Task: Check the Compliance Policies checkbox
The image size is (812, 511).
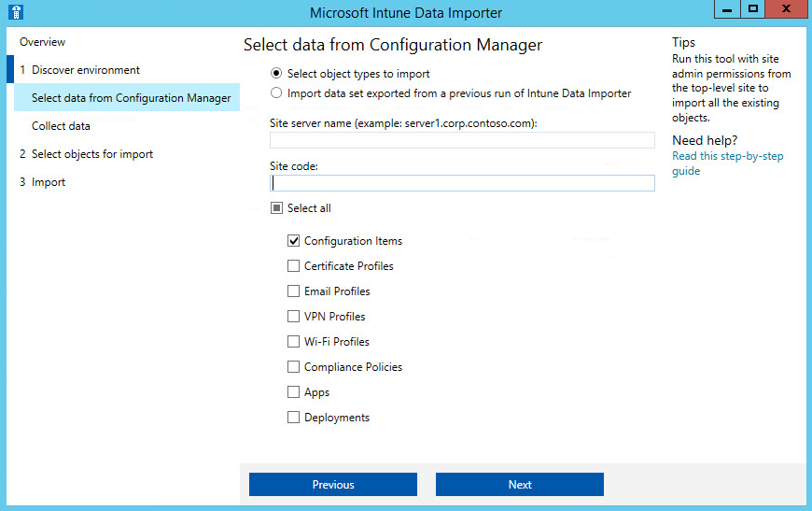Action: click(294, 367)
